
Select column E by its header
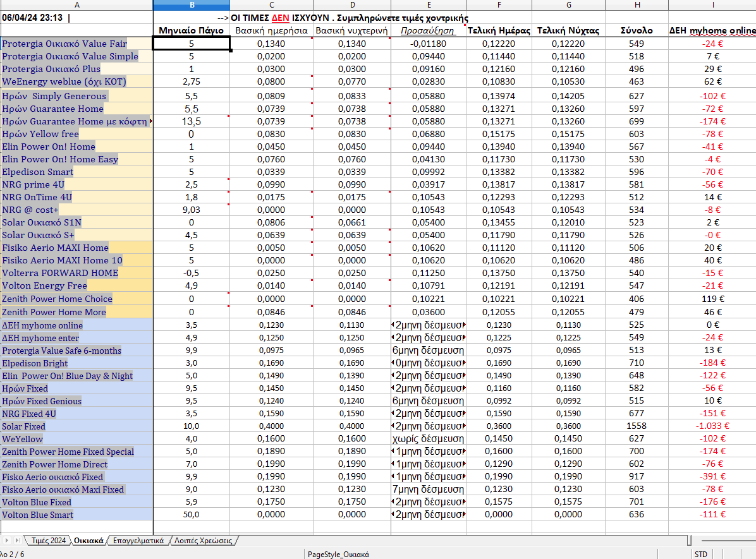[429, 5]
